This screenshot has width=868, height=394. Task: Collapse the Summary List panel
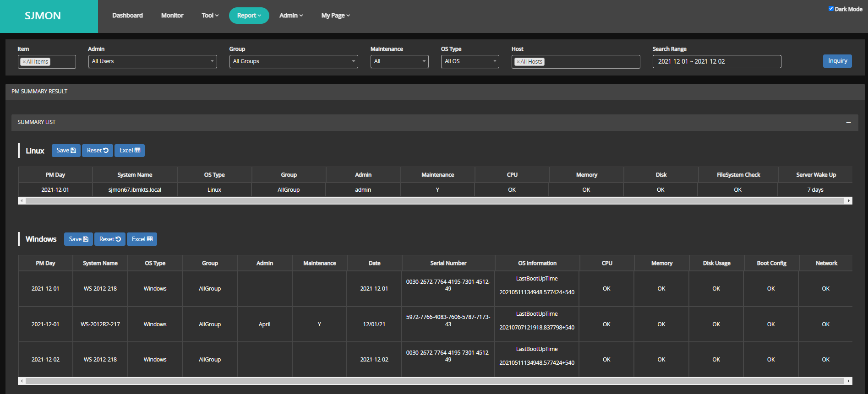click(848, 122)
